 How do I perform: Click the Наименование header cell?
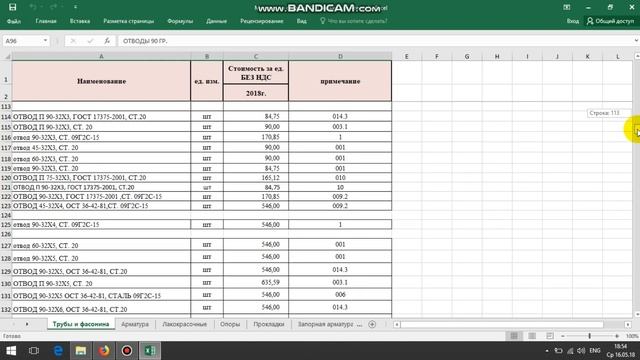[x=101, y=81]
